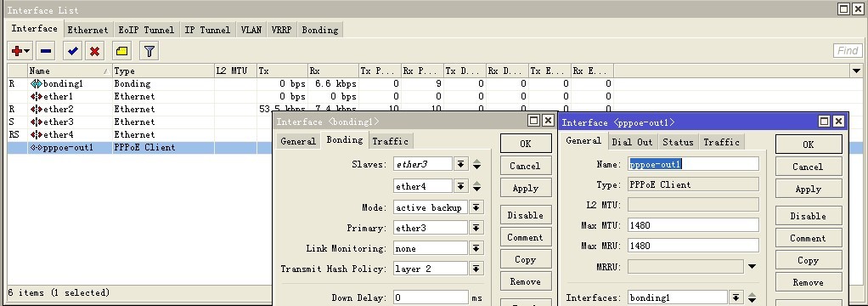Select the ether3 interface icon
Screen dimensions: 868x306
36,122
